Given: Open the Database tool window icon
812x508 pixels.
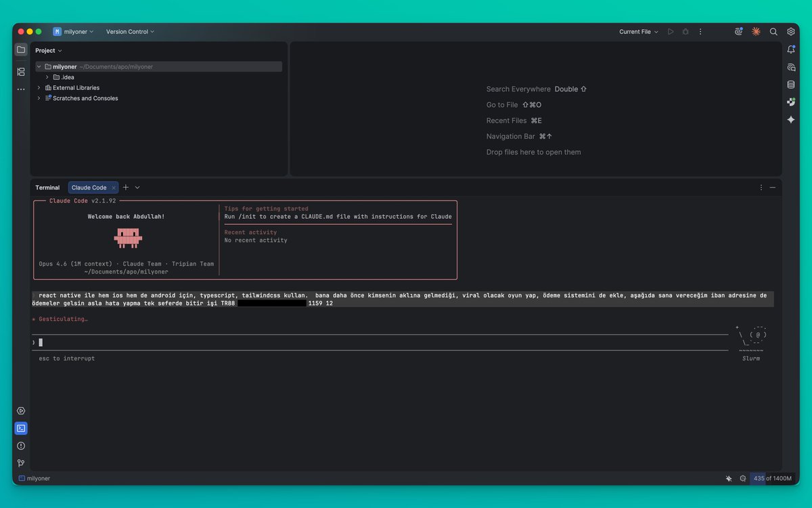Looking at the screenshot, I should tap(791, 85).
